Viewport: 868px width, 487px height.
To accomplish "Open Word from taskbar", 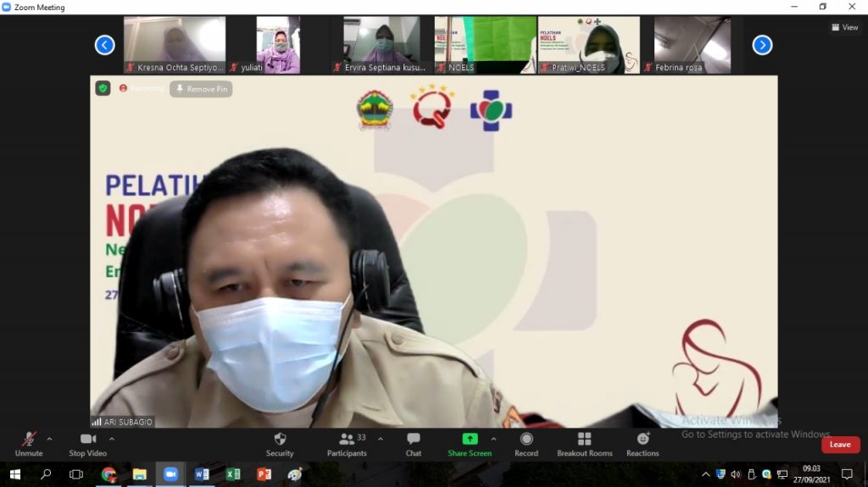I will tap(202, 474).
